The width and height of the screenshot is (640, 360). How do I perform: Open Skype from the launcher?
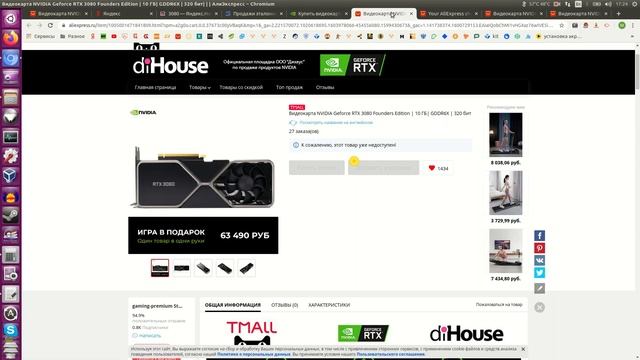11,330
